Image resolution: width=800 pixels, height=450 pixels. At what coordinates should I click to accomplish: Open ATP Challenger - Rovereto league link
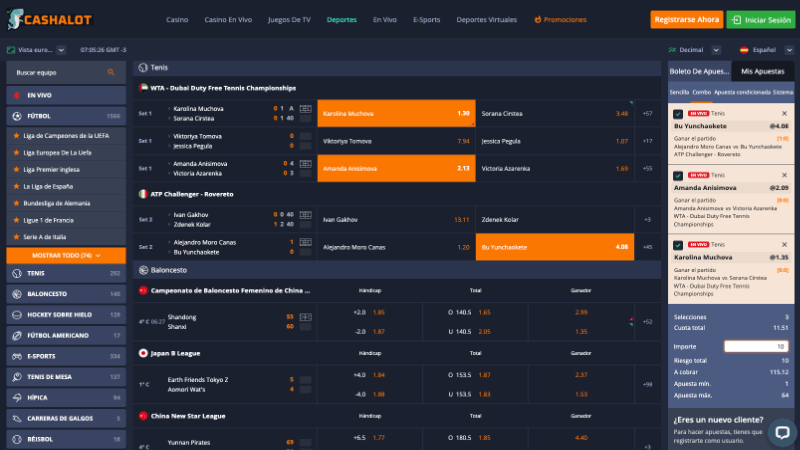click(x=192, y=194)
